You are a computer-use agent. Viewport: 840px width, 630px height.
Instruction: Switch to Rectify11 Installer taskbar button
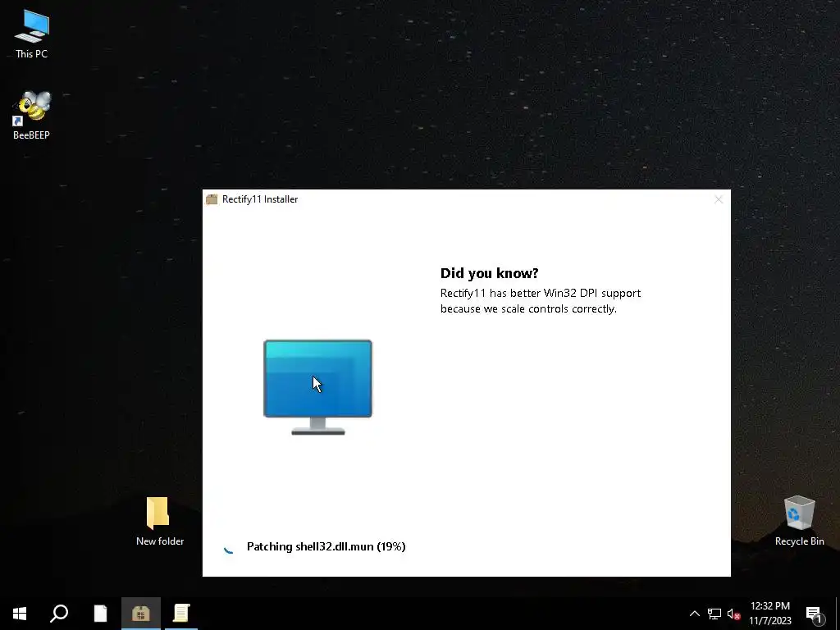click(141, 614)
